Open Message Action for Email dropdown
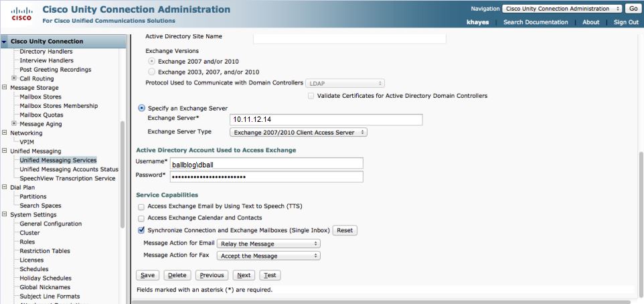This screenshot has width=644, height=304. point(269,244)
